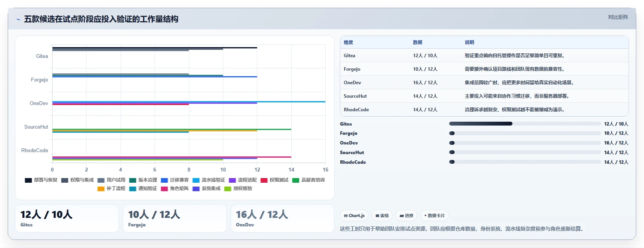Toggle the 流程适配 legend series

click(242, 180)
